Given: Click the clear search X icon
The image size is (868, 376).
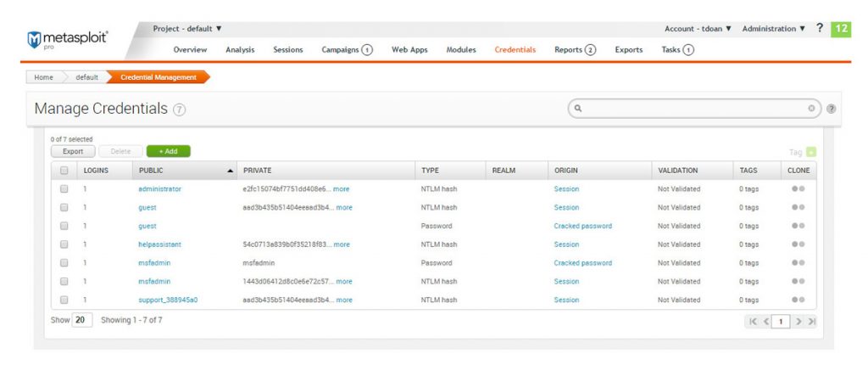Looking at the screenshot, I should click(x=811, y=109).
